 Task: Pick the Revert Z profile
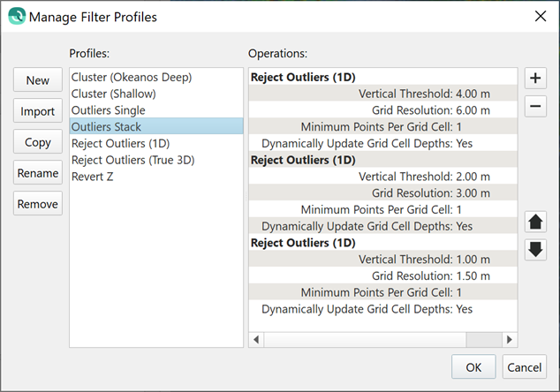pyautogui.click(x=93, y=177)
